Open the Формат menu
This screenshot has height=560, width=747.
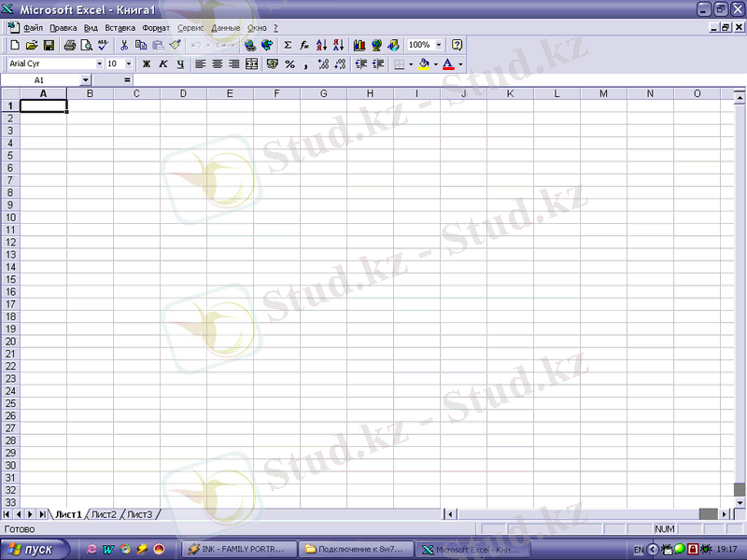click(x=156, y=28)
